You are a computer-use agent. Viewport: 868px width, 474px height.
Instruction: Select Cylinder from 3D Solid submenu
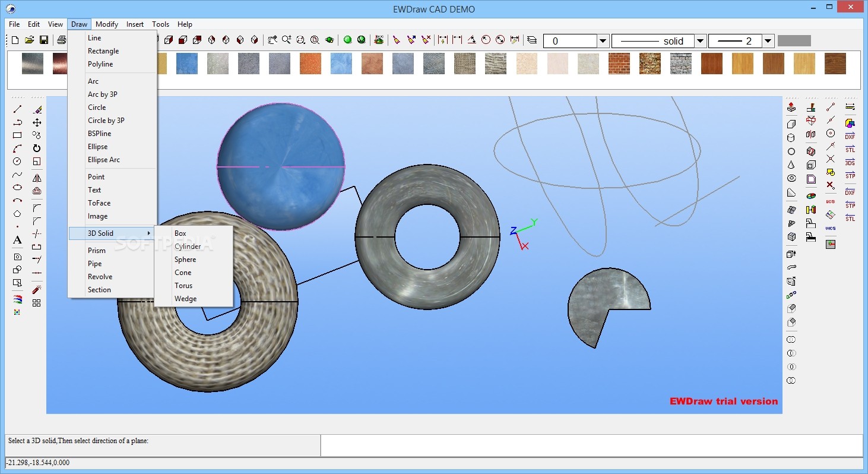click(188, 247)
